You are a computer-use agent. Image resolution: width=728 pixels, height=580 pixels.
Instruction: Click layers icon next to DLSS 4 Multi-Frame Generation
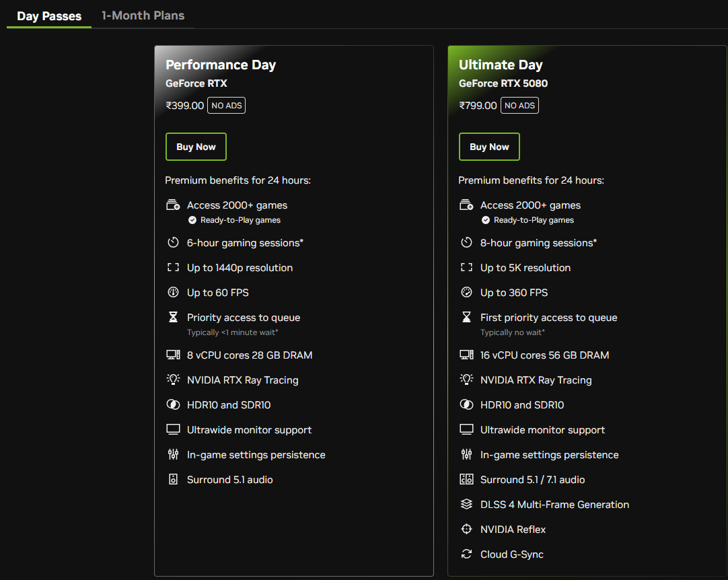click(467, 504)
